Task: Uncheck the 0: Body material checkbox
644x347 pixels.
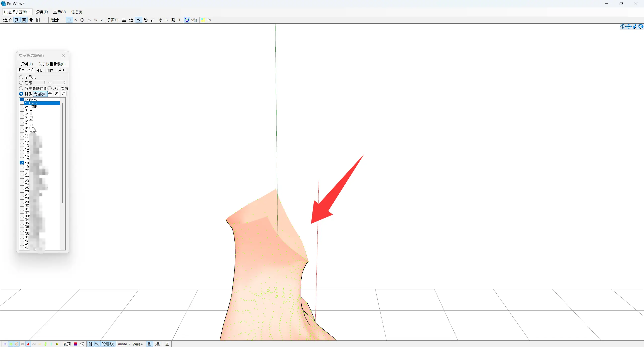Action: click(22, 100)
